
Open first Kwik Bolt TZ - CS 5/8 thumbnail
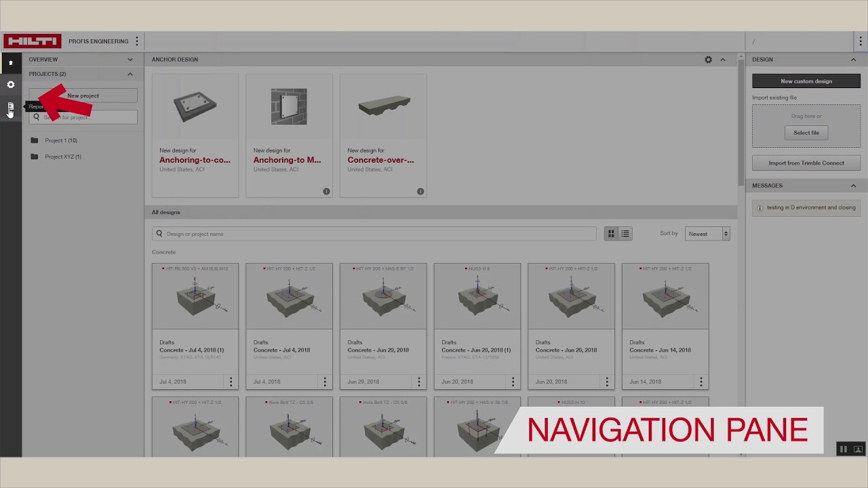289,427
